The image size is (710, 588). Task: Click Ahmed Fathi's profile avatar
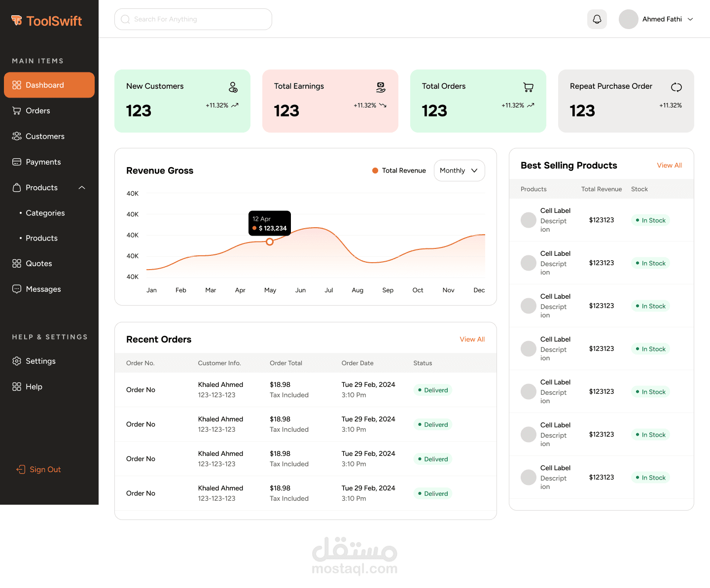[629, 19]
